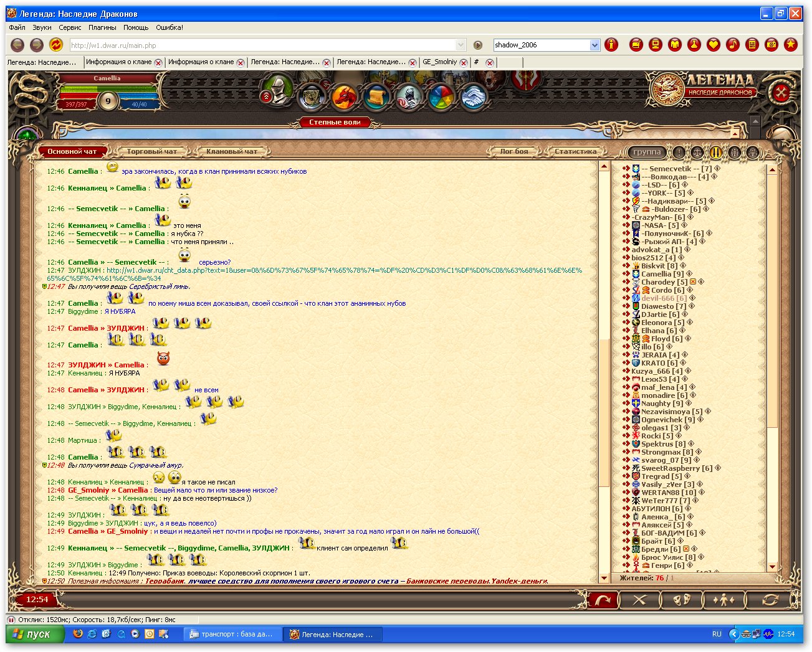Click the music note toolbar icon
This screenshot has height=652, width=812.
tap(733, 45)
